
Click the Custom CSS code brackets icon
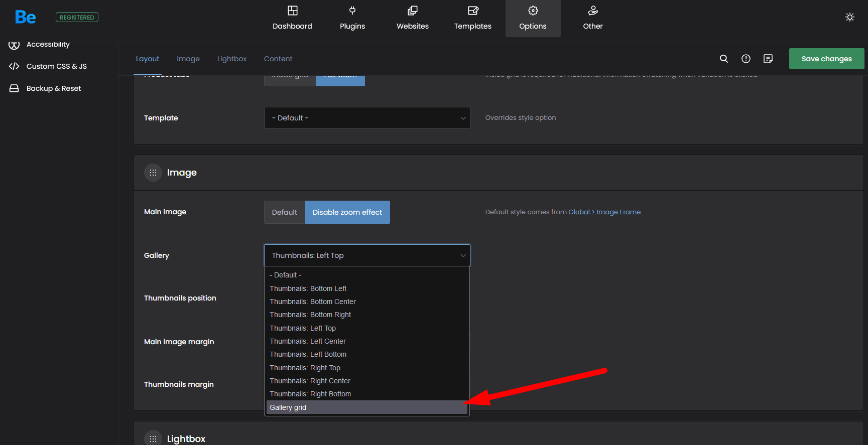14,66
